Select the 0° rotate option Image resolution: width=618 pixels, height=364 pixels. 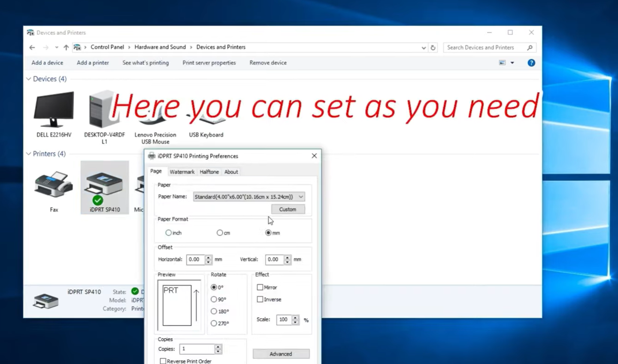tap(214, 287)
